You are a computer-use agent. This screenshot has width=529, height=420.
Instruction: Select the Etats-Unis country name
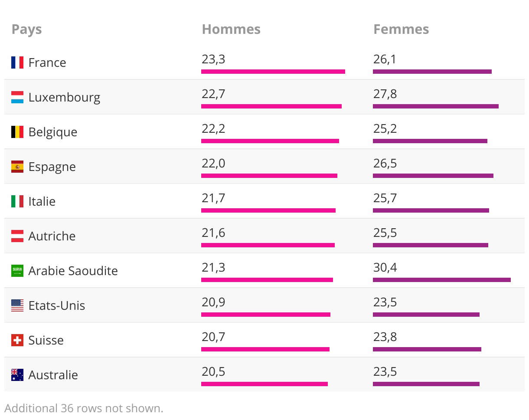(57, 305)
